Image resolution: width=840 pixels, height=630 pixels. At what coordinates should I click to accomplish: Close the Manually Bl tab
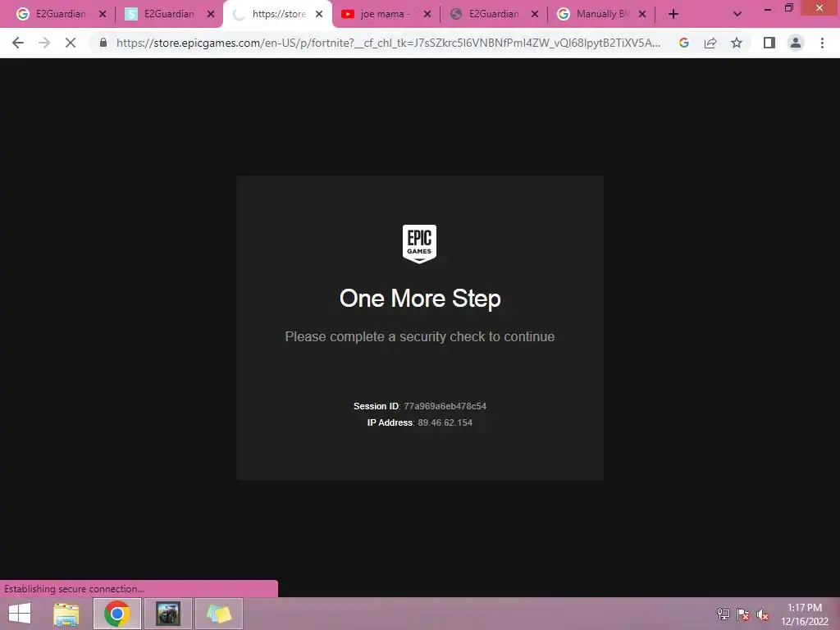click(642, 15)
